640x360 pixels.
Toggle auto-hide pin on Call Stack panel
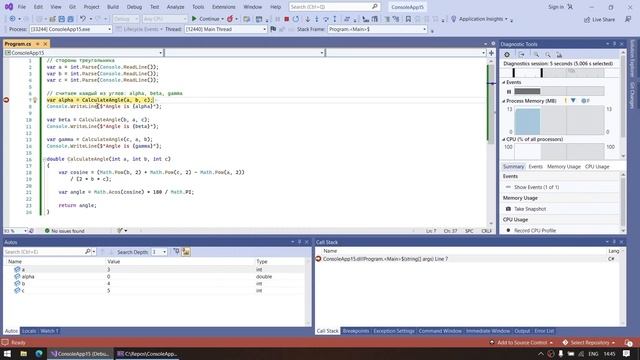(x=614, y=242)
